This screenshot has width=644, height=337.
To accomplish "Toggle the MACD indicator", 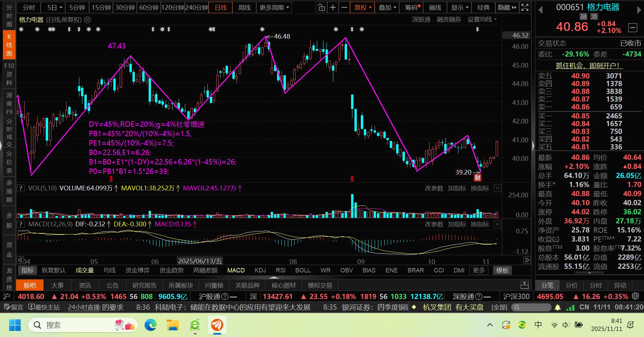I will (x=236, y=270).
